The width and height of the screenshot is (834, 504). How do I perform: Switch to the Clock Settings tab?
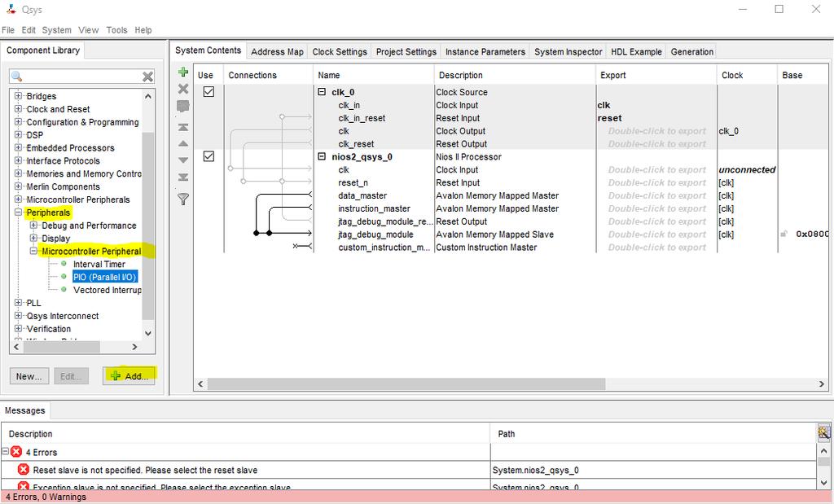click(340, 51)
